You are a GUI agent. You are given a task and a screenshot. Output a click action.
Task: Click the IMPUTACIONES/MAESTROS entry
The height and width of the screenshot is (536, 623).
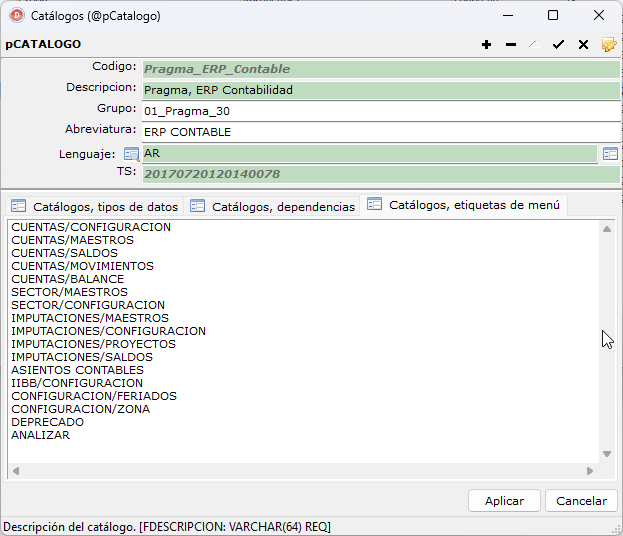tap(90, 318)
